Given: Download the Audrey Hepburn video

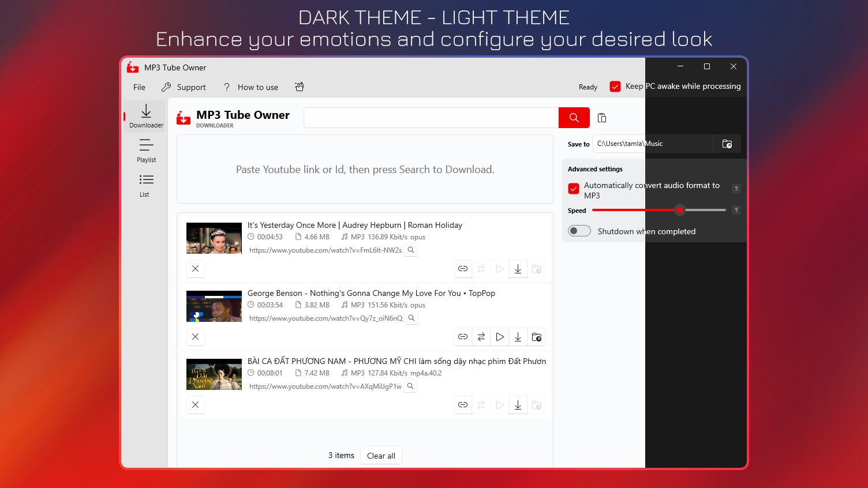Looking at the screenshot, I should (x=518, y=269).
